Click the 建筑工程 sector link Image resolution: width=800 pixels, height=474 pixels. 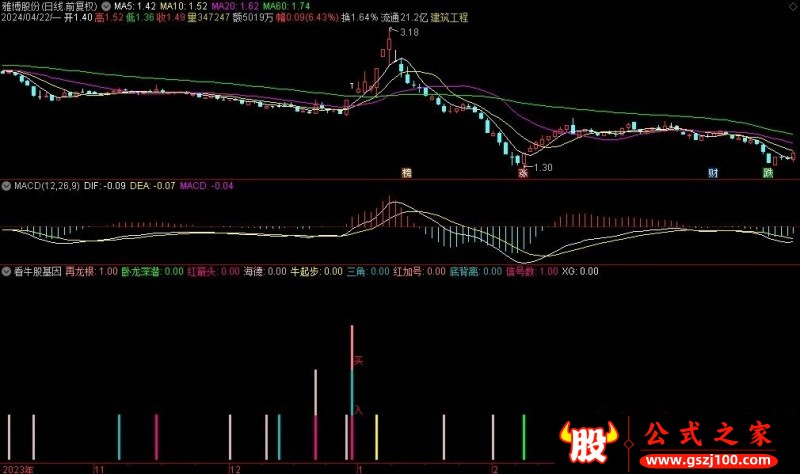[449, 17]
